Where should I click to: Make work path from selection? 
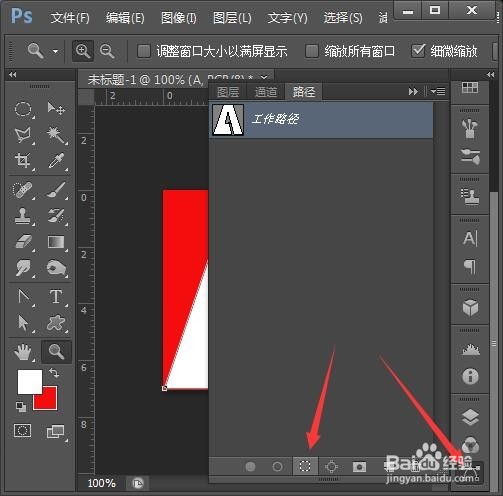pyautogui.click(x=332, y=466)
